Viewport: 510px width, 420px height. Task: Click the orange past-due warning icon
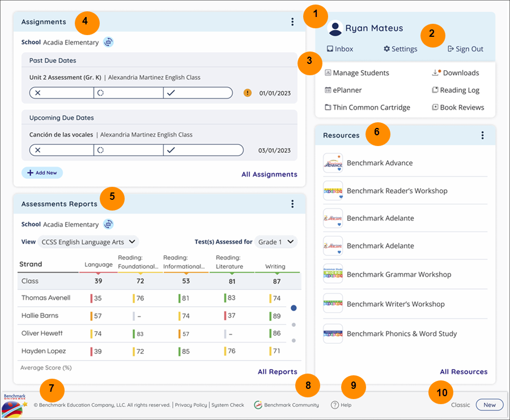(248, 93)
